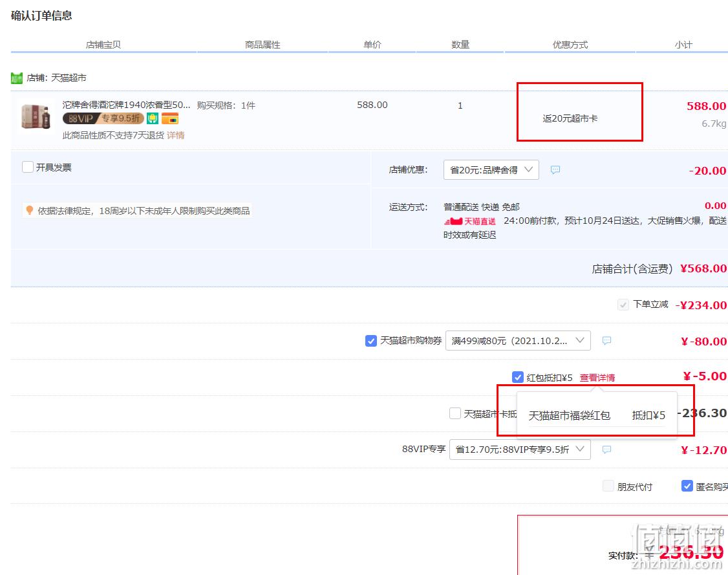Screen dimensions: 728x575
Task: Click the 数量 column header
Action: point(460,45)
